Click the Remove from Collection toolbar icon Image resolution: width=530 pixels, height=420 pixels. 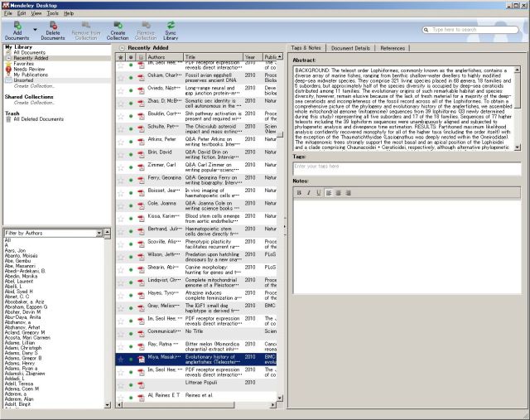click(x=86, y=31)
